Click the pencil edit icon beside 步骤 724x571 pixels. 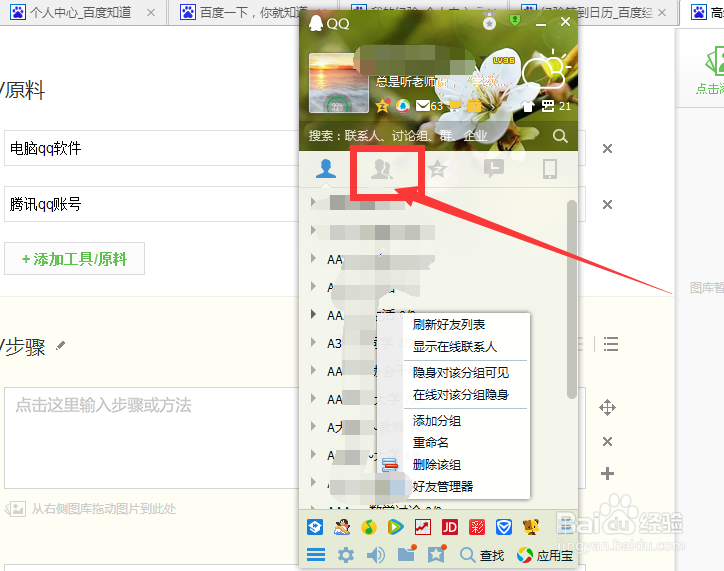click(60, 345)
